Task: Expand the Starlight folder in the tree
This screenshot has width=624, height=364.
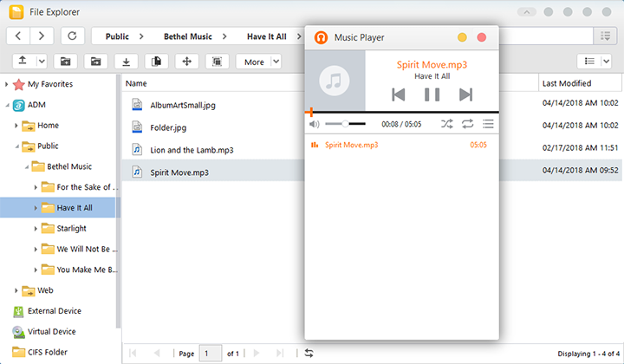Action: pos(36,228)
